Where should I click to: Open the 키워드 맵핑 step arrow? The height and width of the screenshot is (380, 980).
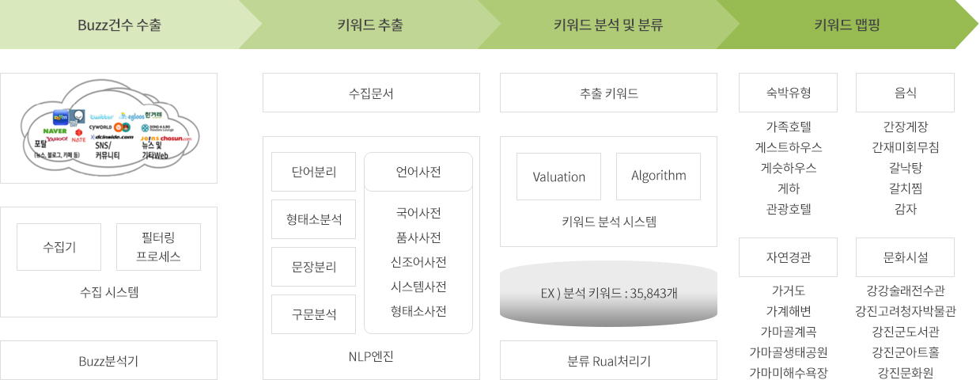click(x=847, y=25)
